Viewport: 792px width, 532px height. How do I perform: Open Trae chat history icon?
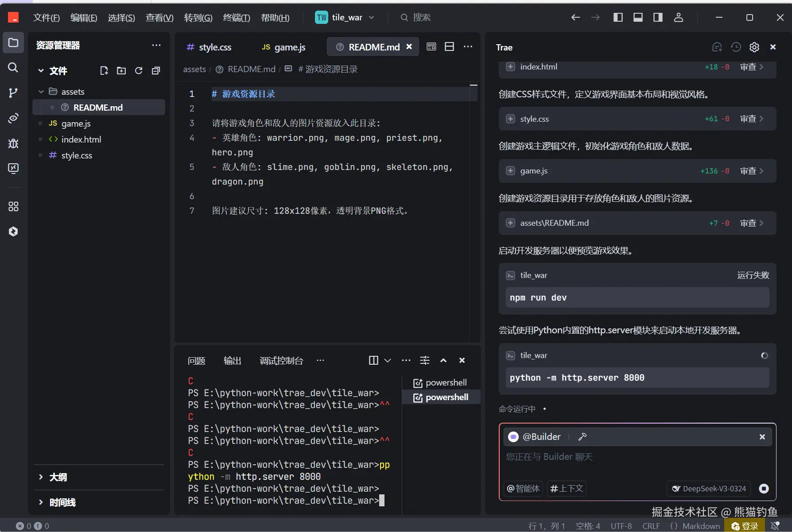736,47
